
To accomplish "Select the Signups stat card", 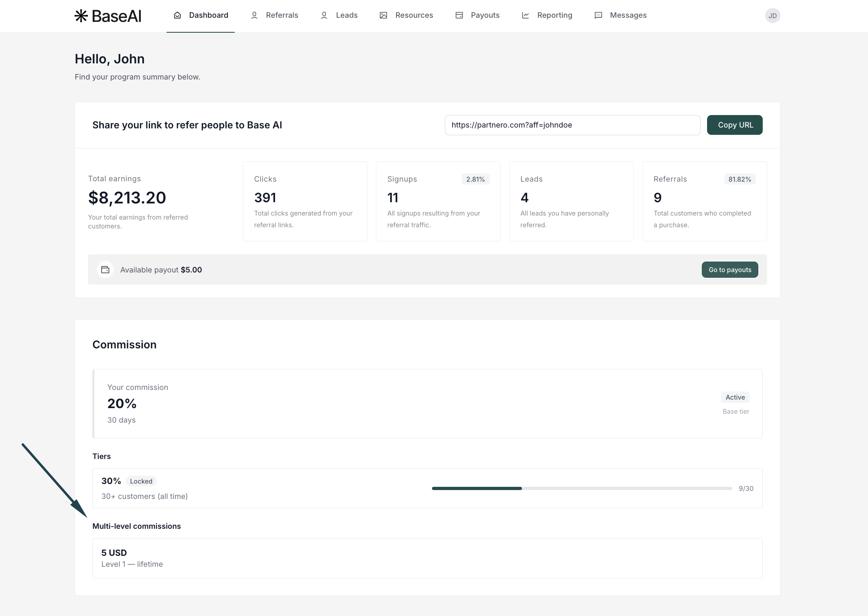I will [x=438, y=201].
